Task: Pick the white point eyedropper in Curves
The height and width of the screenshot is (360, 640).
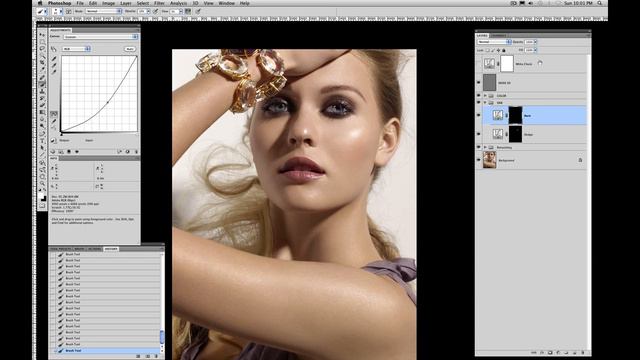Action: pyautogui.click(x=54, y=72)
